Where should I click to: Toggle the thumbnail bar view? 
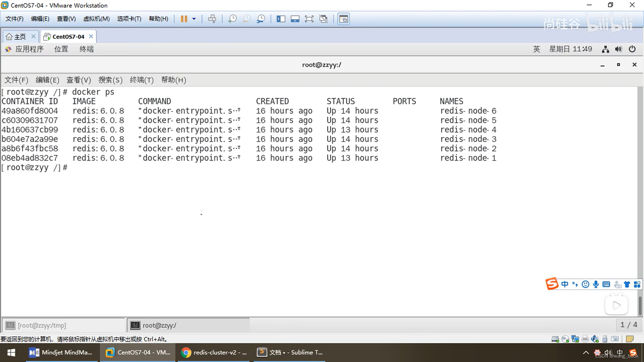[295, 19]
